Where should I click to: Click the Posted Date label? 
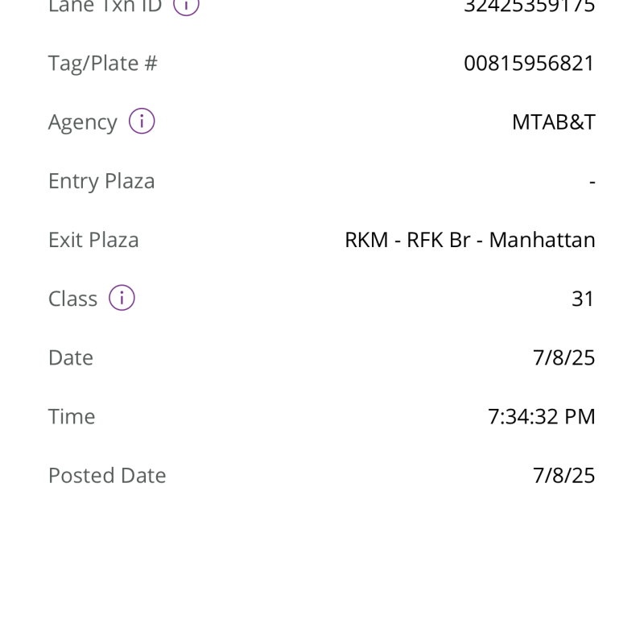[x=107, y=475]
